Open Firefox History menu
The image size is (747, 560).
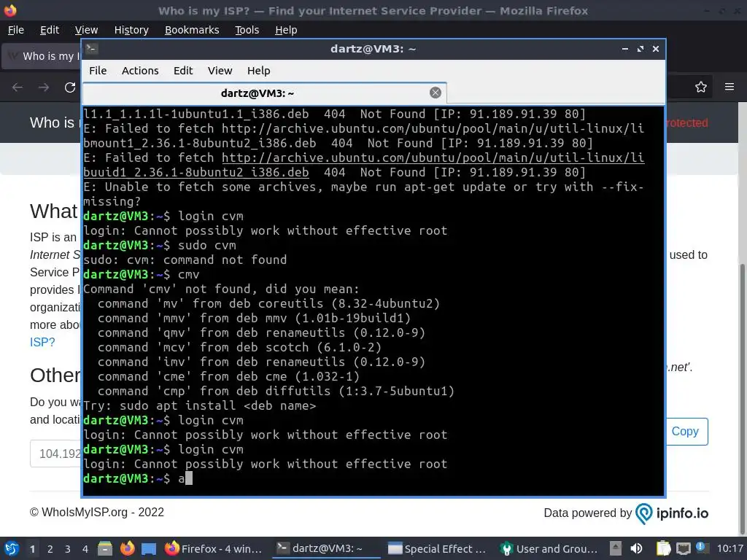pyautogui.click(x=131, y=30)
